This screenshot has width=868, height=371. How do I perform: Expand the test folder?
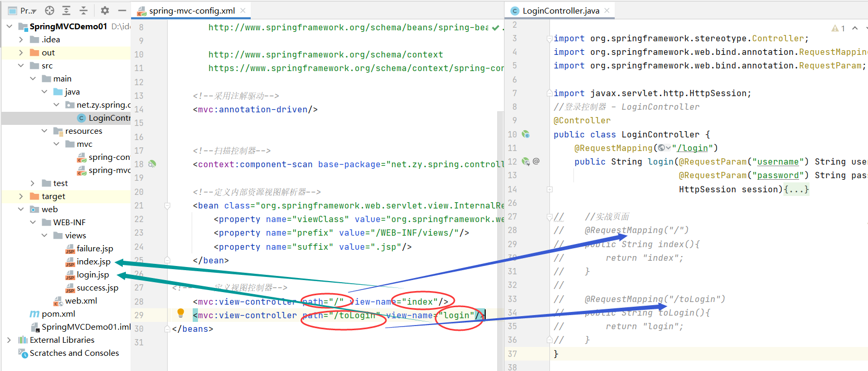click(33, 183)
